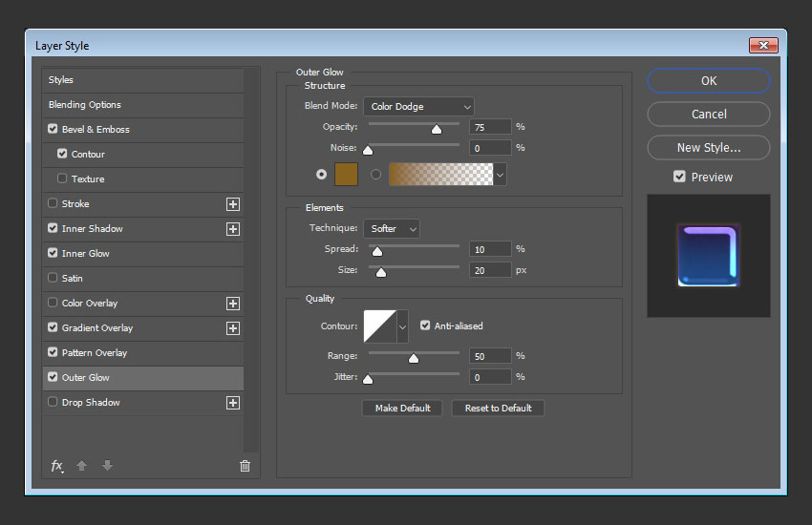Enable the Drop Shadow checkbox
The height and width of the screenshot is (525, 812).
click(x=53, y=402)
